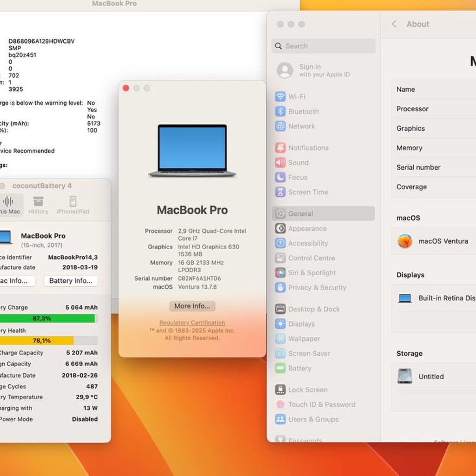
Task: Click Sign in with your Apple ID
Action: click(324, 71)
